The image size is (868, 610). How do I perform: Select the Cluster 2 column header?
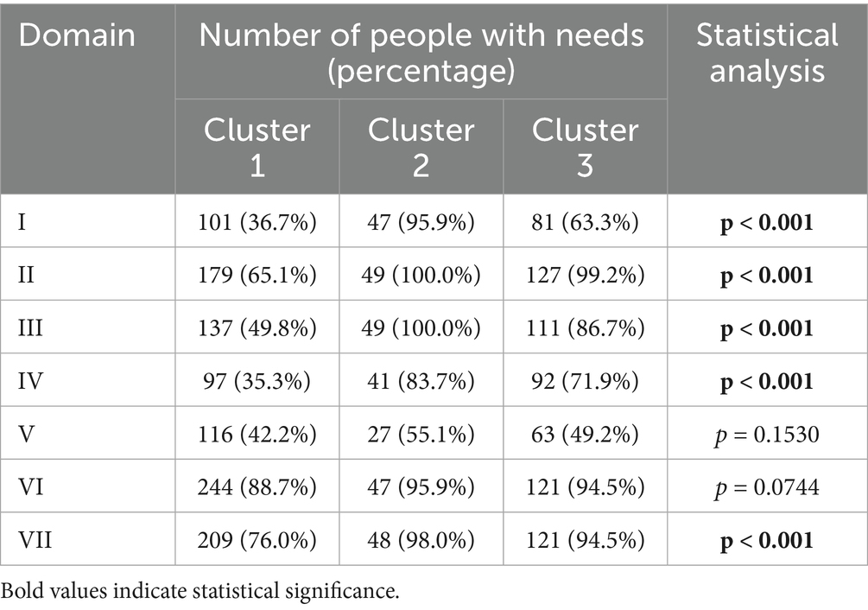click(x=421, y=147)
